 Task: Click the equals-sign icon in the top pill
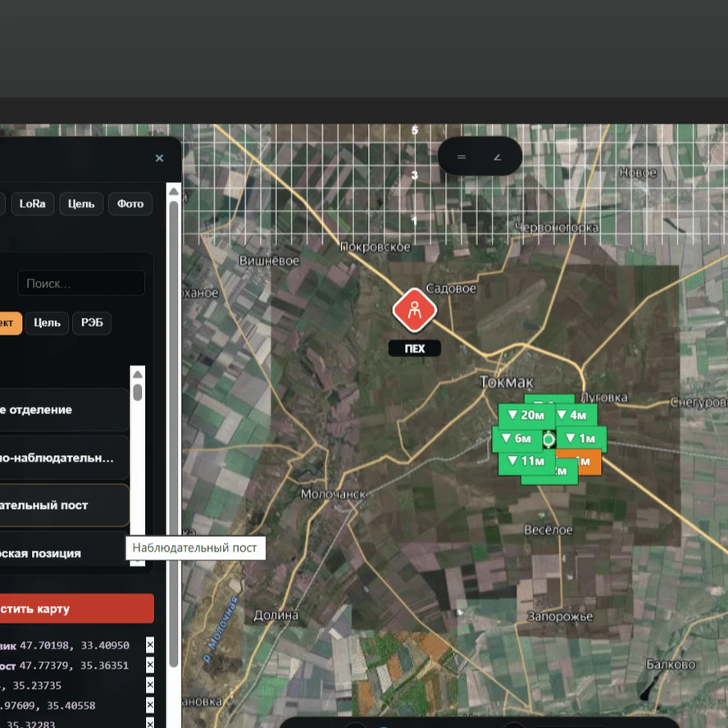tap(461, 157)
